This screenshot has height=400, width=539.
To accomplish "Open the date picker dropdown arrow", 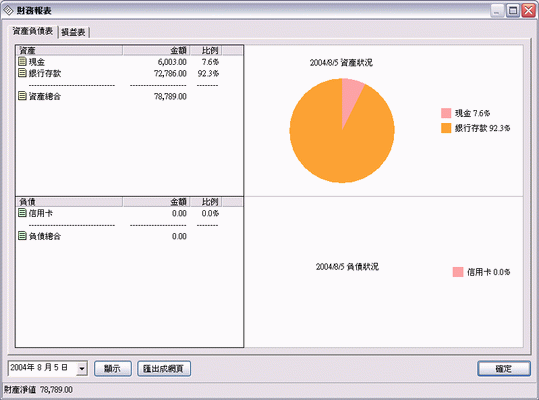I will click(x=81, y=368).
